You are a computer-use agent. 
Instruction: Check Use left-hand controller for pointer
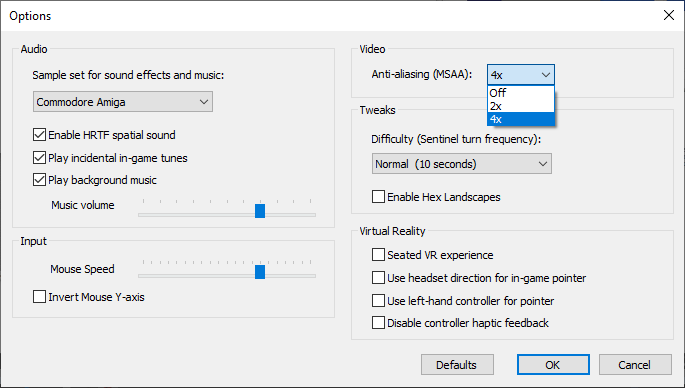[378, 301]
